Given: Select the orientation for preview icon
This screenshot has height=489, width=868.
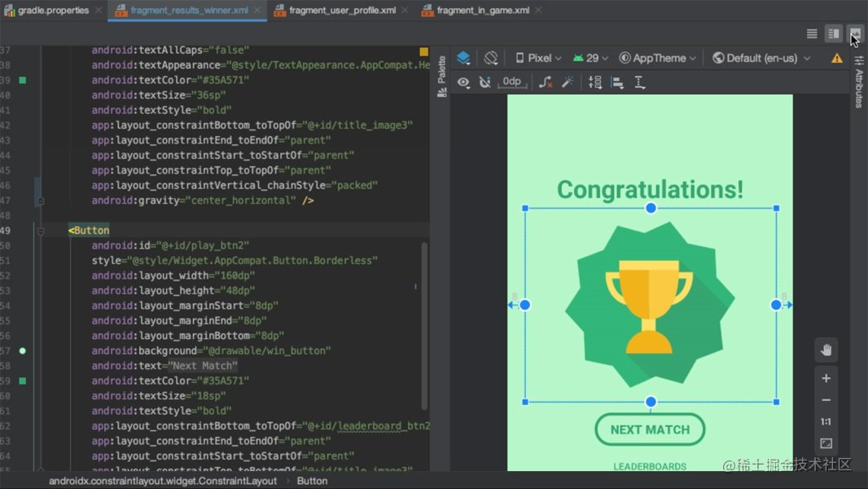Looking at the screenshot, I should coord(491,58).
